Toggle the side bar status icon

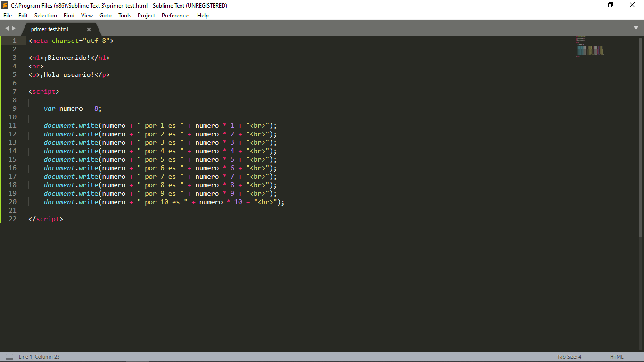point(9,357)
